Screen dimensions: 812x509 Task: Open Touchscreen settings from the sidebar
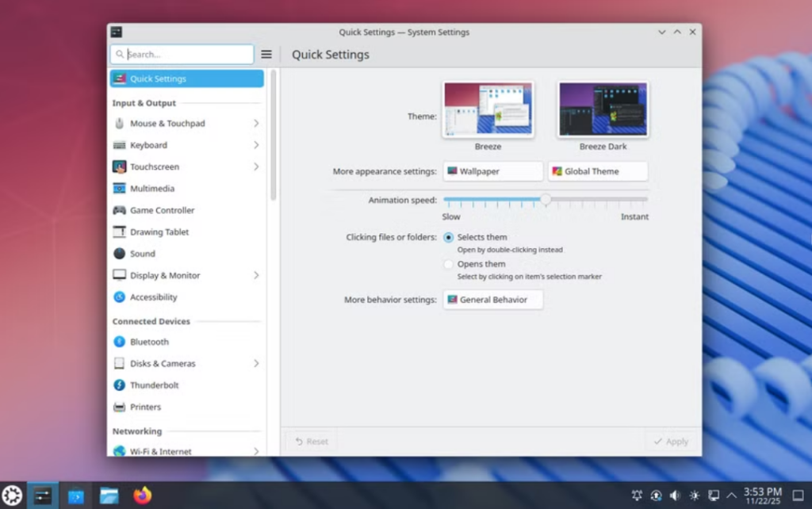click(154, 166)
